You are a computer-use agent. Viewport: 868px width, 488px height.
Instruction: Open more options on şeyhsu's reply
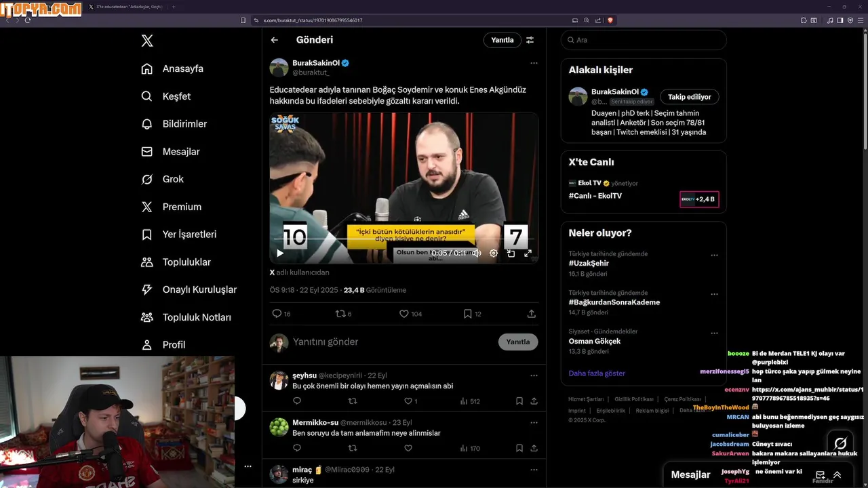click(x=534, y=375)
